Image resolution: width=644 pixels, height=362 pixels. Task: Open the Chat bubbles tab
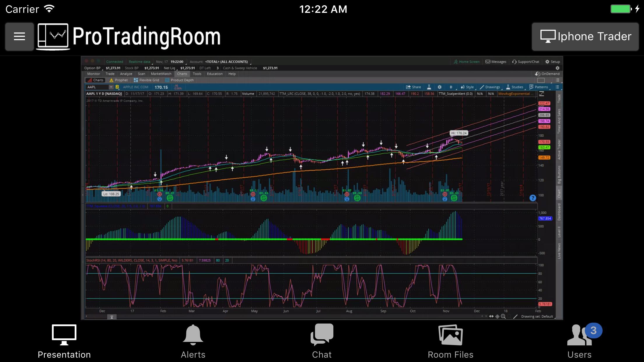322,342
